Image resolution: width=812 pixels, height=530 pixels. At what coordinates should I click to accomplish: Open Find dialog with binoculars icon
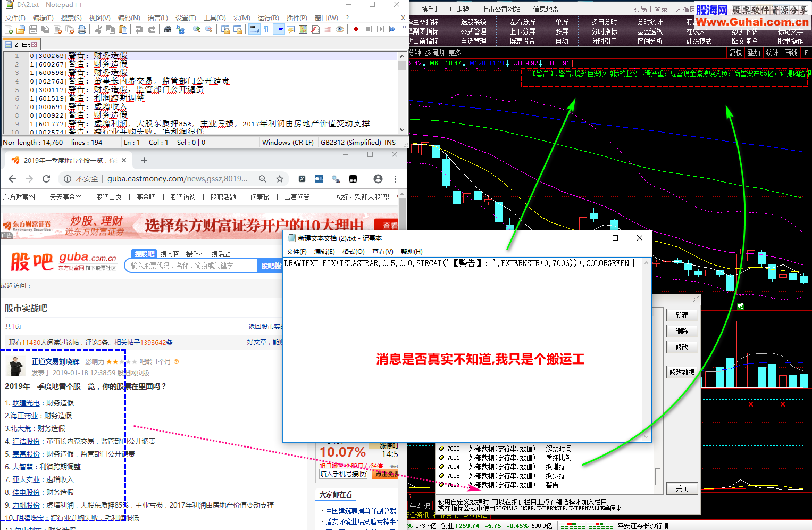pos(168,29)
